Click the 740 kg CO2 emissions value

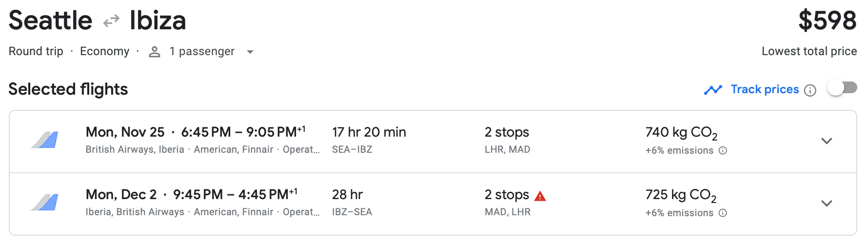681,133
